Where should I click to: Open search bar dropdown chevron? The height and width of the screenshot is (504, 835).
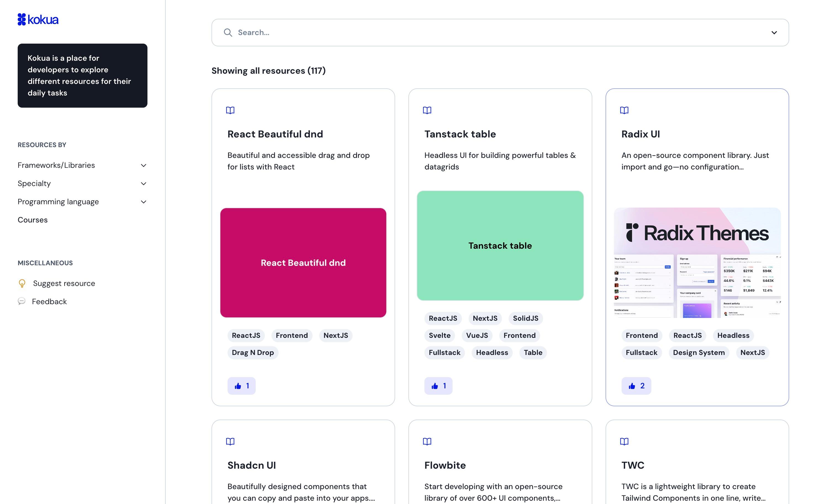pyautogui.click(x=774, y=33)
